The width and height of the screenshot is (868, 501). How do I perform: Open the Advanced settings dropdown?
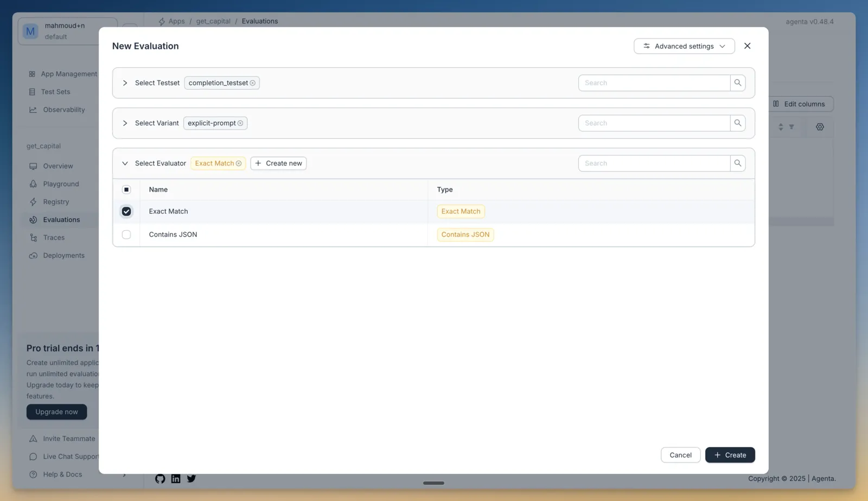tap(684, 46)
